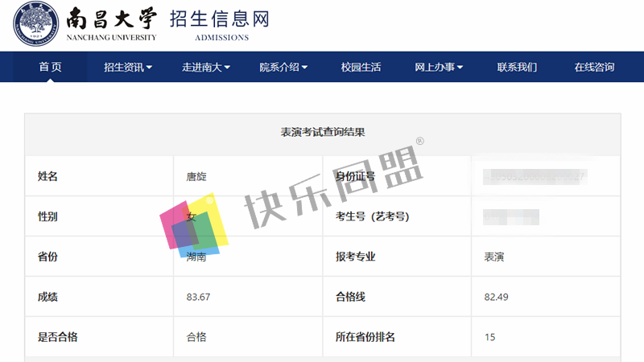Expand the 院系介绍 dropdown menu
Viewport: 644px width, 362px height.
pos(283,67)
